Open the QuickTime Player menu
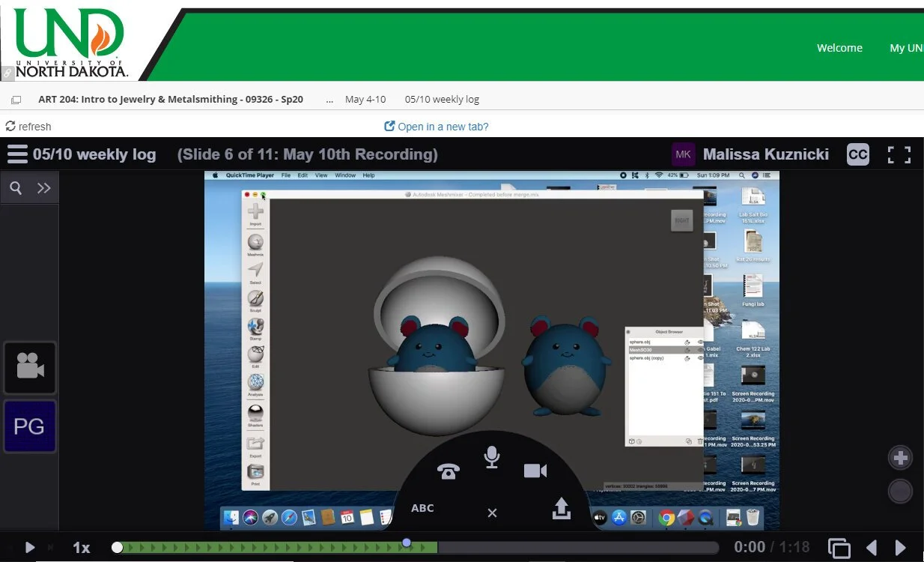The image size is (924, 562). [251, 175]
